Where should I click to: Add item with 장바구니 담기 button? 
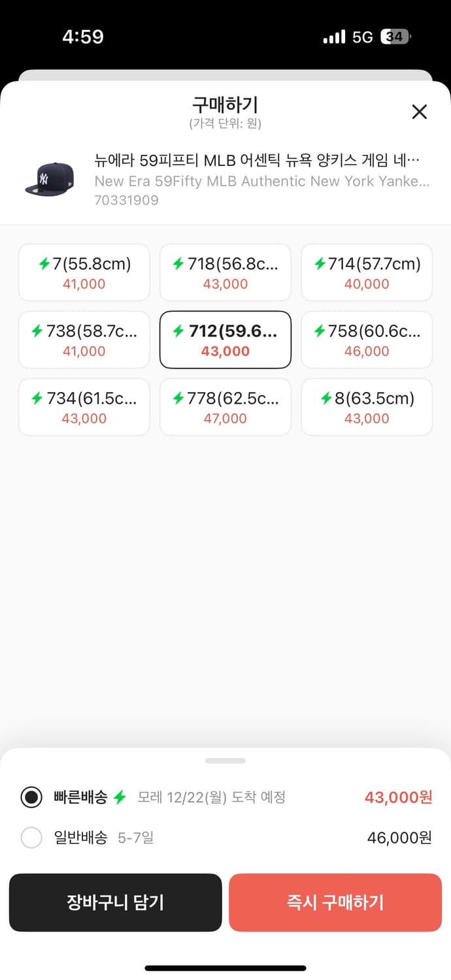(115, 902)
